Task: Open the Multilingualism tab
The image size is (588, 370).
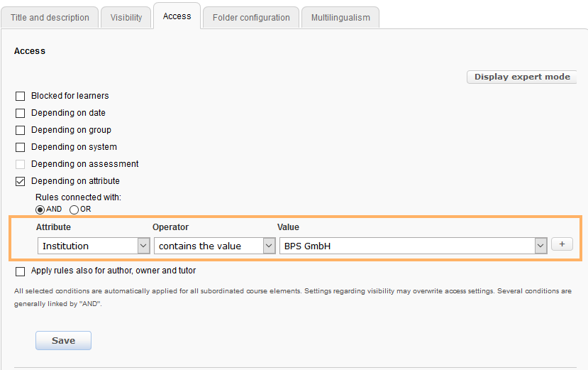Action: 340,18
